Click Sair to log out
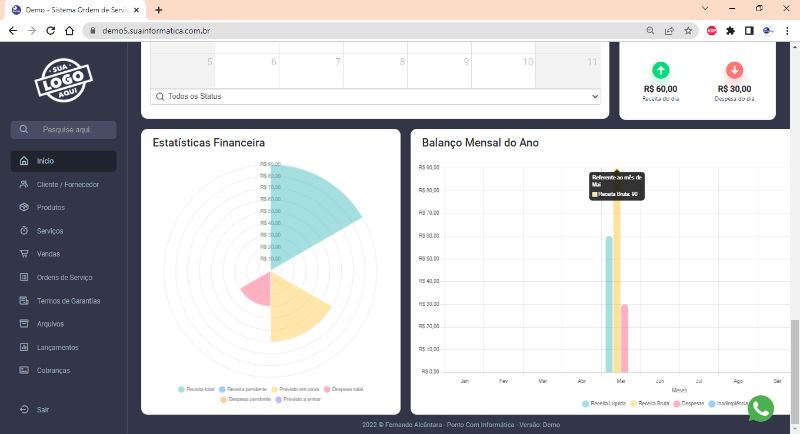 pos(43,409)
